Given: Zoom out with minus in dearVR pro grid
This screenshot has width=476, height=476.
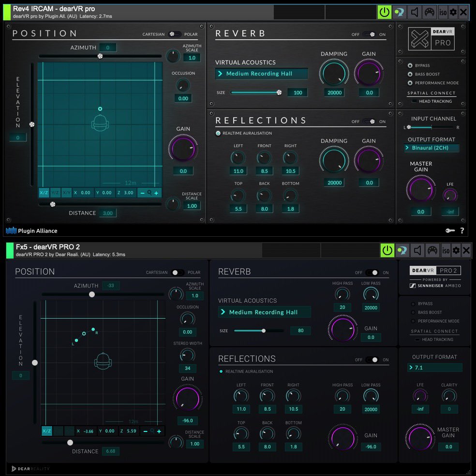Looking at the screenshot, I should [x=142, y=193].
